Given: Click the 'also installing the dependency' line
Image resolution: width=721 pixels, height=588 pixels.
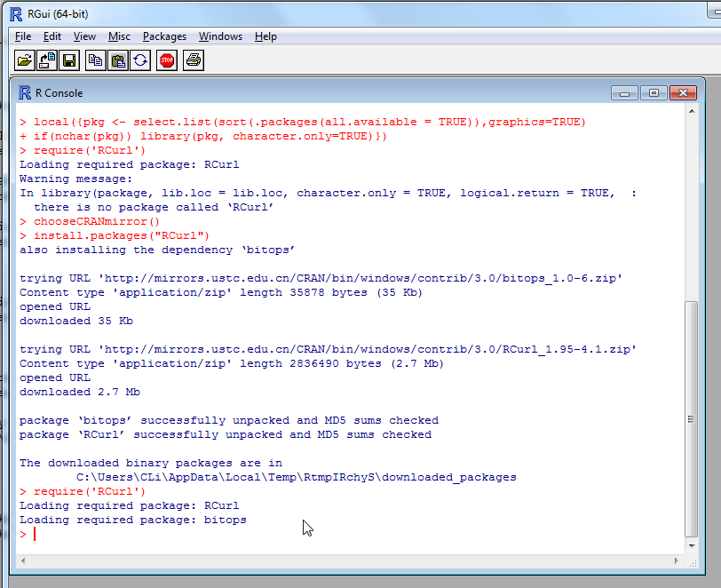Looking at the screenshot, I should pyautogui.click(x=157, y=250).
